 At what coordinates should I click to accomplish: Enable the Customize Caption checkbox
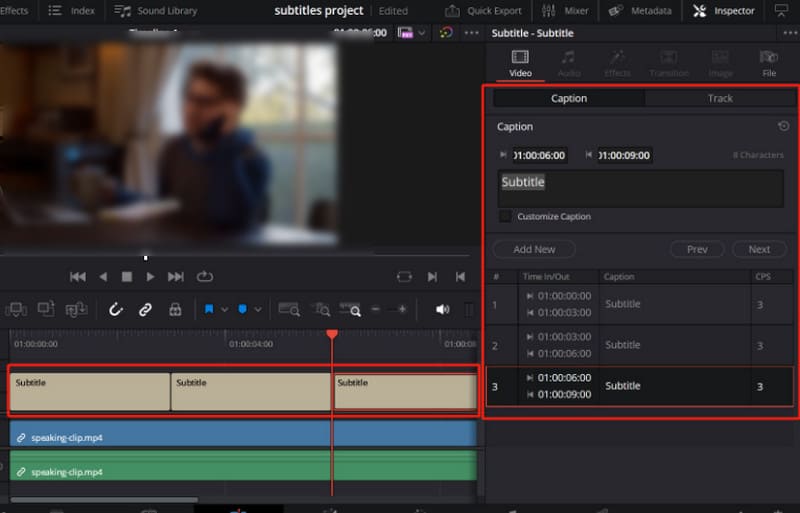click(x=506, y=216)
